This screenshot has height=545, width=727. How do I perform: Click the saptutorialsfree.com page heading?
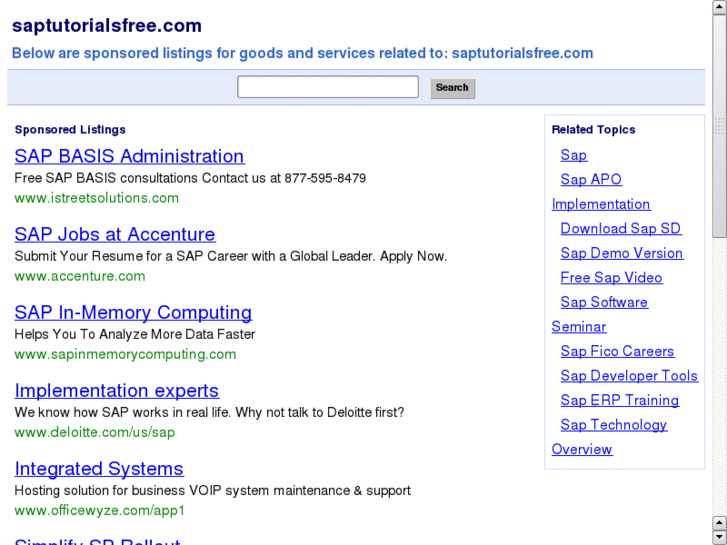pyautogui.click(x=107, y=26)
